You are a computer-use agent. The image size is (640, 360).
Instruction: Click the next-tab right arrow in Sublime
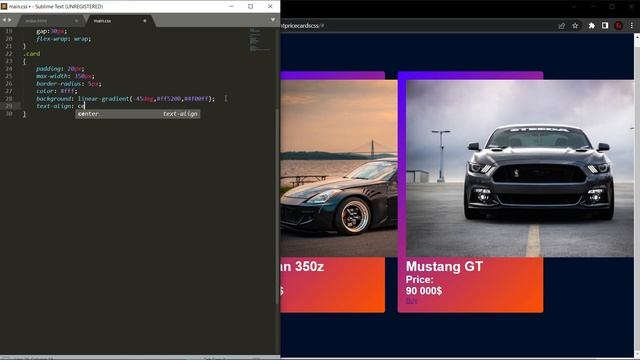(x=10, y=20)
